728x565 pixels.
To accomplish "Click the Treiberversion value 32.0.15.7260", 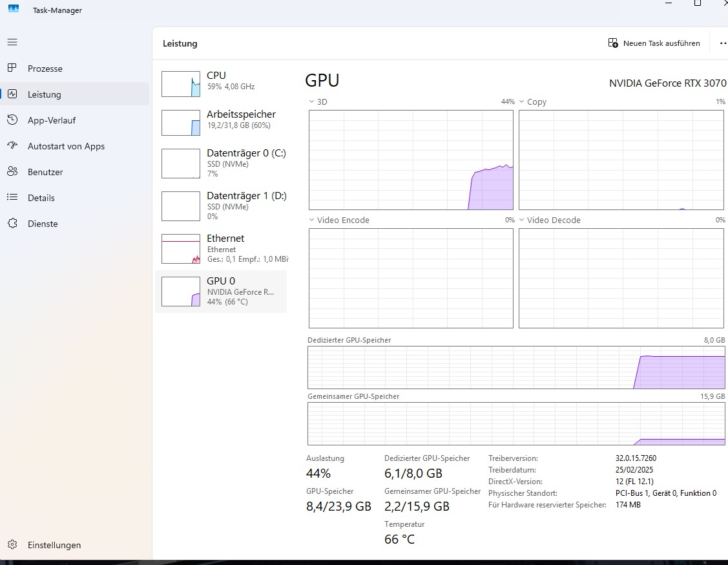I will point(636,458).
